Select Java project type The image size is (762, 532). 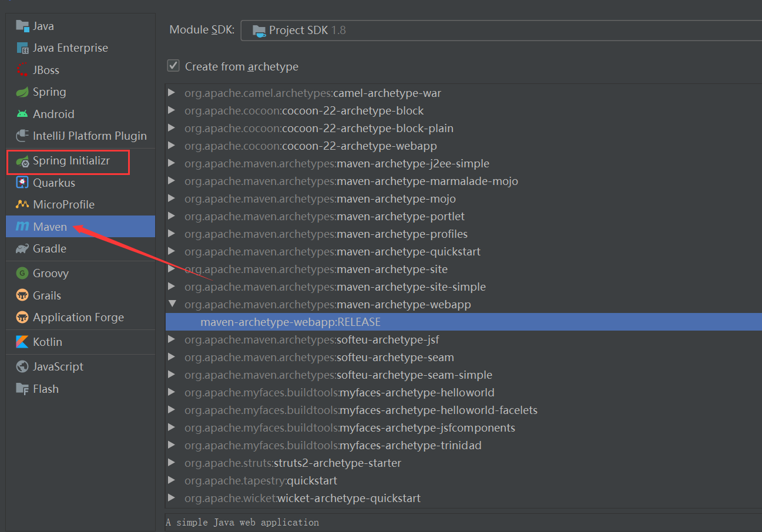coord(80,26)
